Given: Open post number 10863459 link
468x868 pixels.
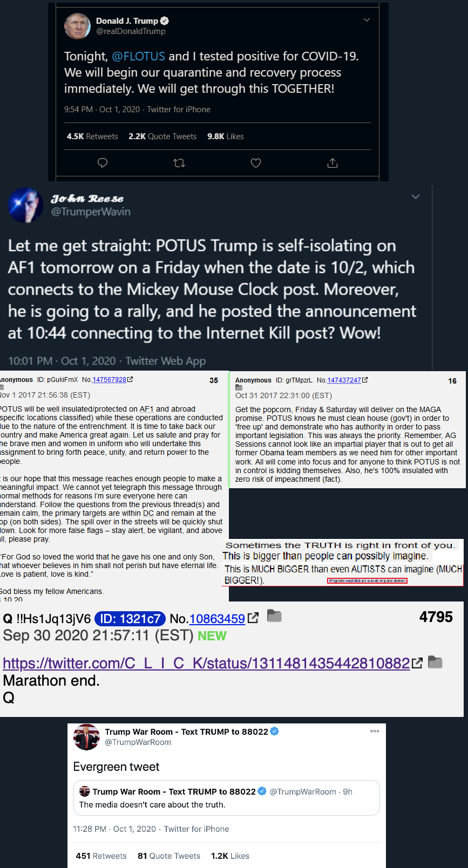Looking at the screenshot, I should click(x=217, y=619).
